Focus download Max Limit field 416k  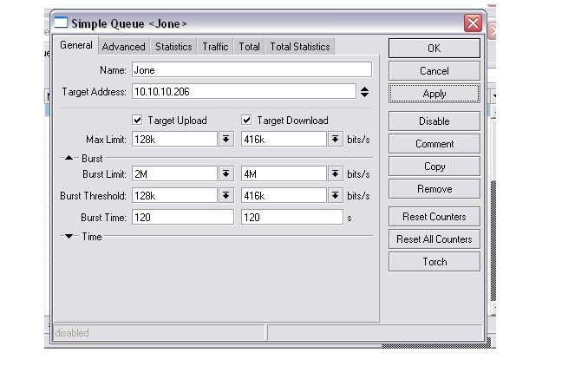(x=284, y=139)
